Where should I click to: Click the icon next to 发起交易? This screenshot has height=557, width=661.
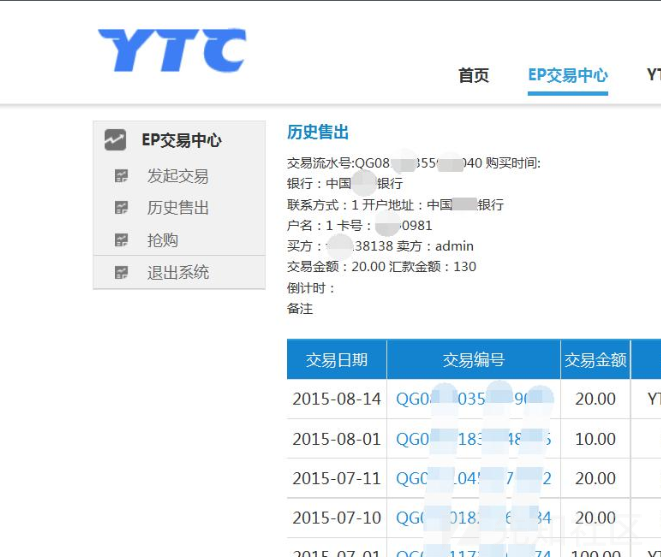click(x=122, y=176)
